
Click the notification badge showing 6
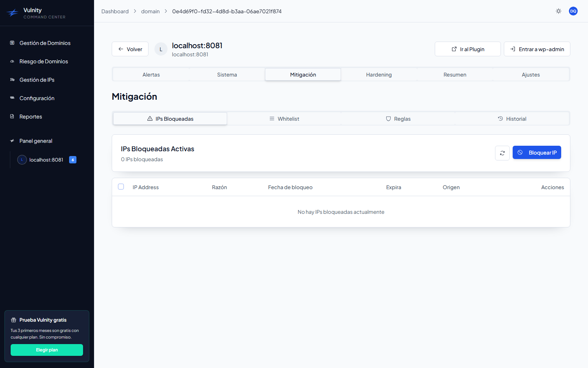[73, 160]
